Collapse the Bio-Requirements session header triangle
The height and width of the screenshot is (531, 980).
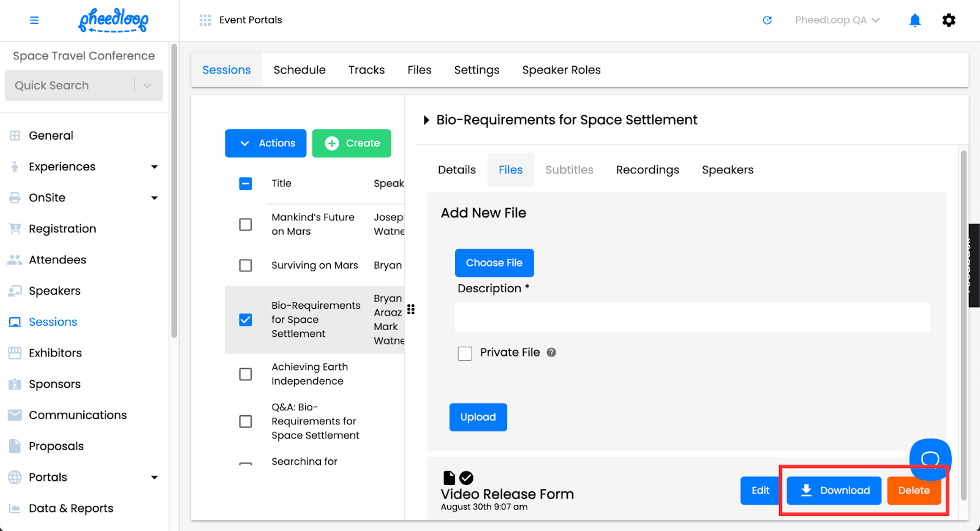[x=426, y=120]
